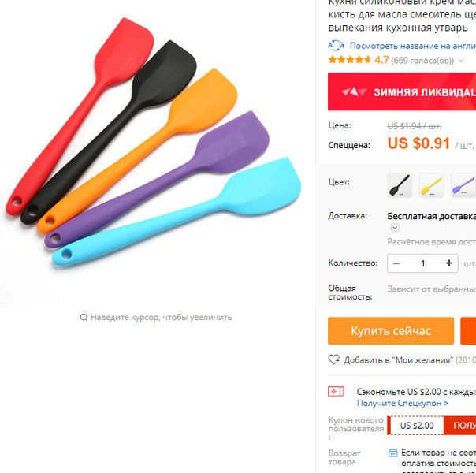
Task: Select the black spatula color option
Action: [x=400, y=185]
